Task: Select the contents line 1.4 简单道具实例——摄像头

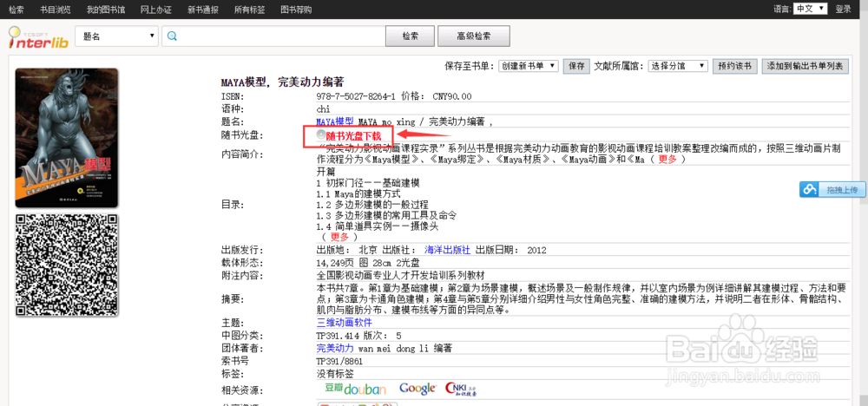Action: 378,226
